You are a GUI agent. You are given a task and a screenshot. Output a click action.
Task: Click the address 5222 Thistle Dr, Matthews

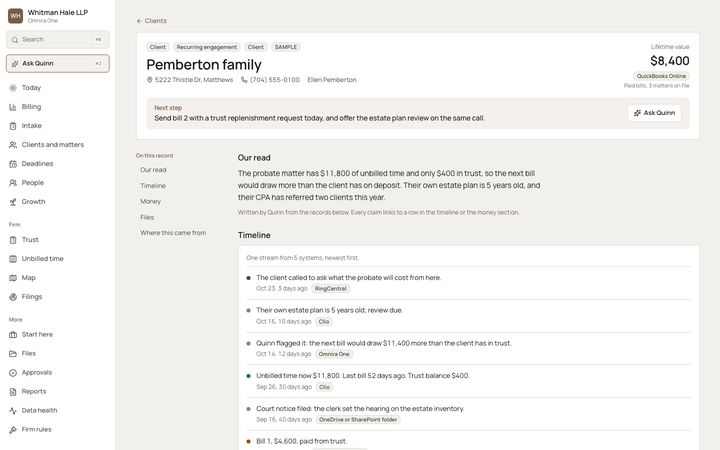(x=194, y=80)
